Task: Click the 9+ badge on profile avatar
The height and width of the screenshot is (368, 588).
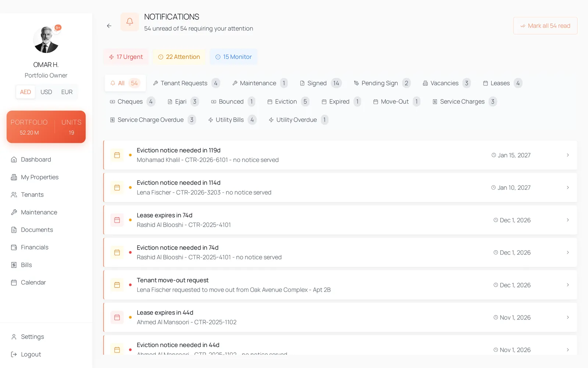Action: coord(58,28)
